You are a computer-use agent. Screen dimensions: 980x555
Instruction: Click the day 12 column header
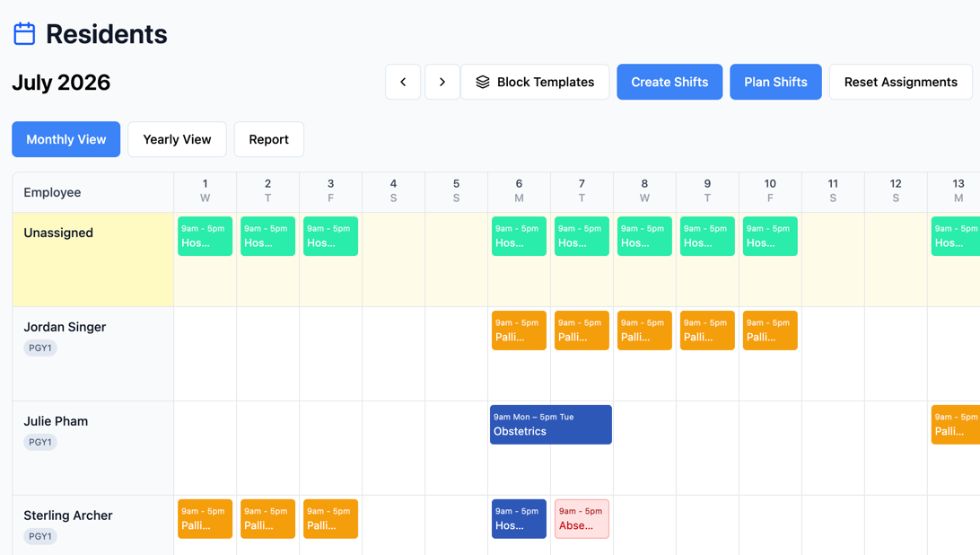(896, 191)
